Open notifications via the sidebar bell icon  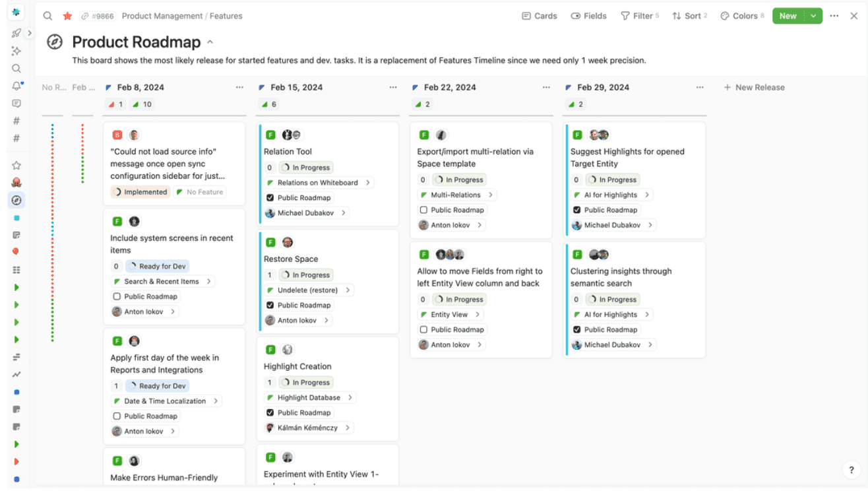[16, 86]
